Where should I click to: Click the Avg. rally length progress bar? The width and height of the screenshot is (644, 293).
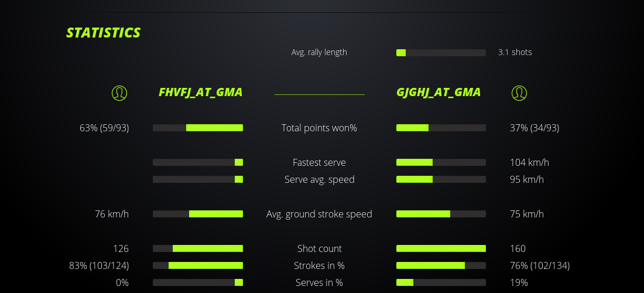tap(441, 53)
